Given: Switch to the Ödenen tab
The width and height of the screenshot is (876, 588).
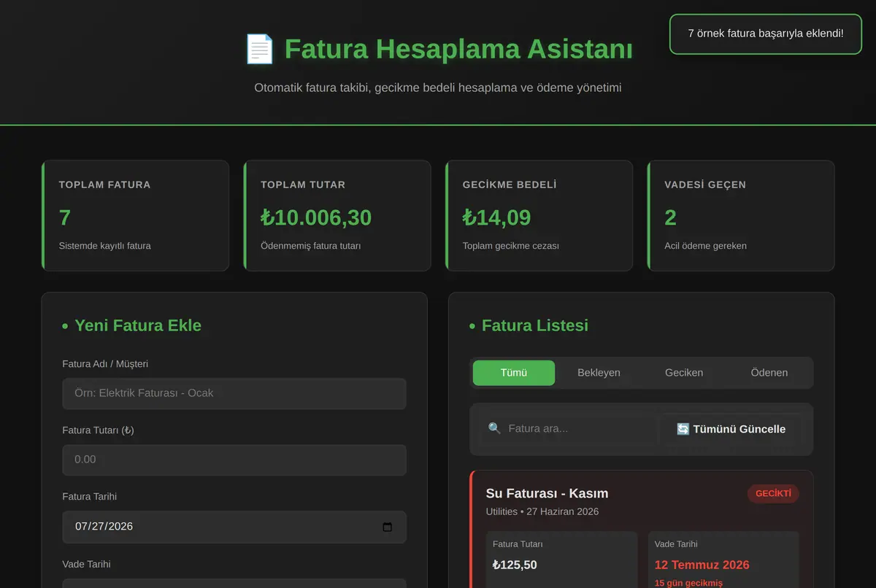Looking at the screenshot, I should pos(769,373).
